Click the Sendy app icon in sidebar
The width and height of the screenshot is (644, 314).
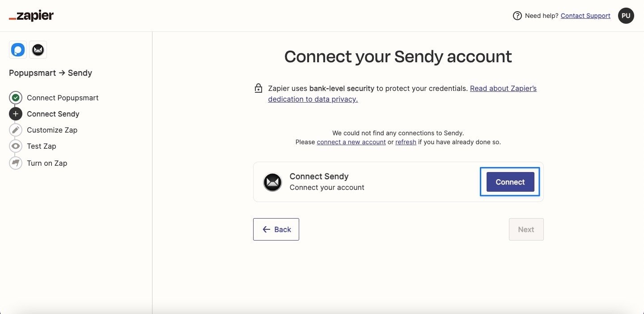(38, 49)
